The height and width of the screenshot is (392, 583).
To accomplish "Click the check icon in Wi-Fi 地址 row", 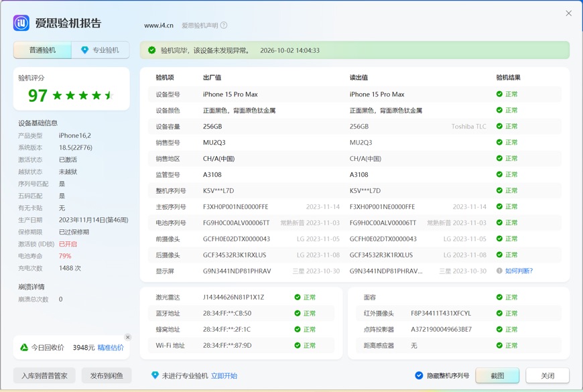I will tap(298, 345).
